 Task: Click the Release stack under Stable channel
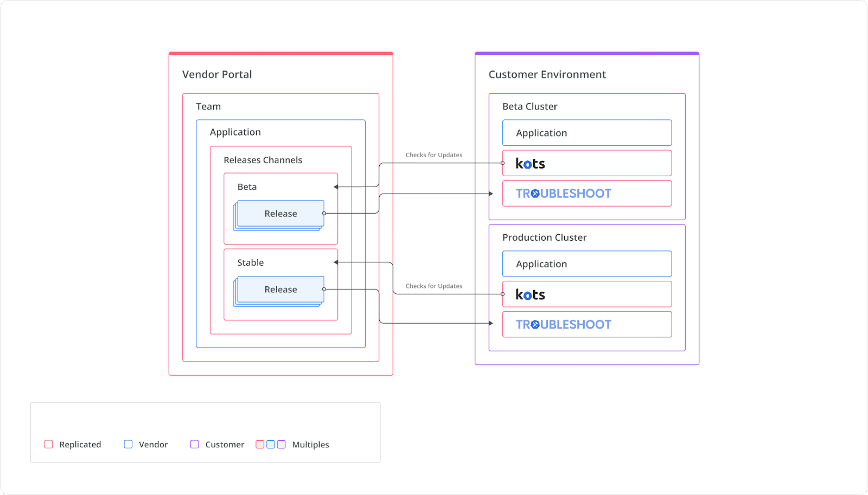click(280, 289)
